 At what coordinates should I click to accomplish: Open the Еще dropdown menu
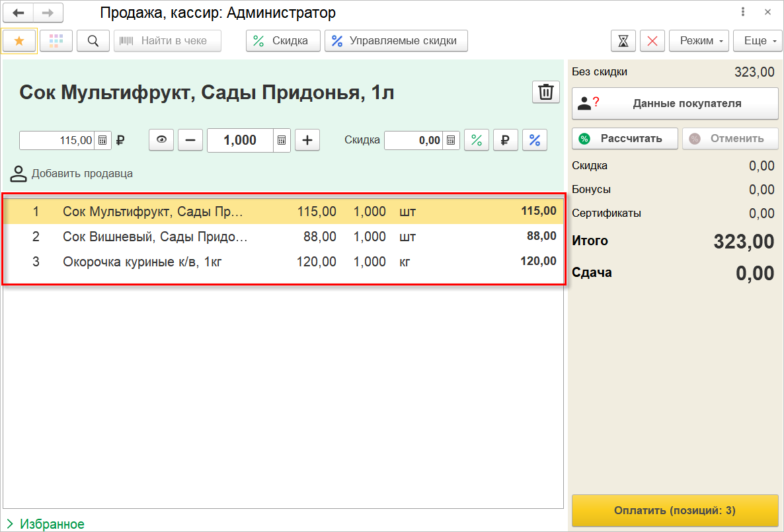click(x=758, y=41)
